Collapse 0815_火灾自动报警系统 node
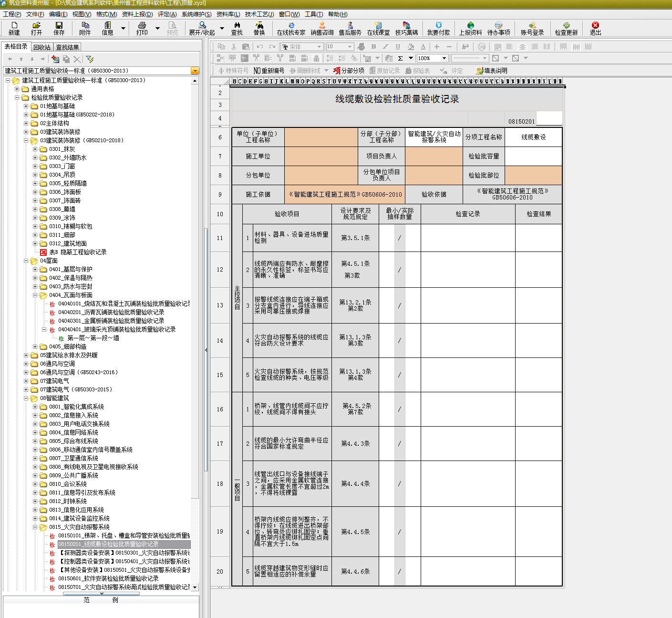This screenshot has height=618, width=672. 35,527
